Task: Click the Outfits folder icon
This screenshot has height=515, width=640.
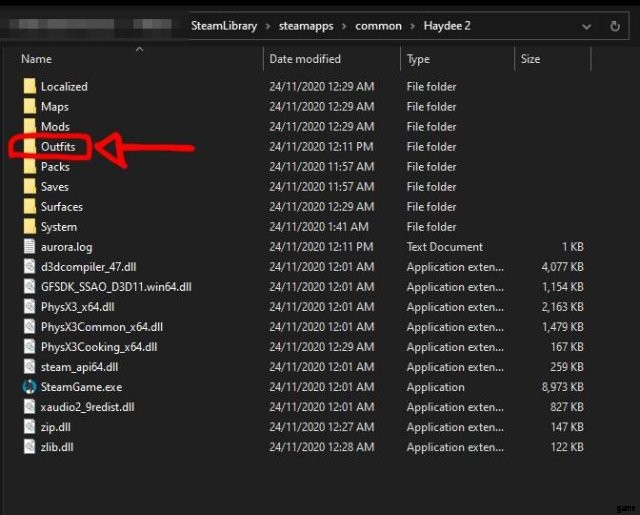Action: click(29, 147)
